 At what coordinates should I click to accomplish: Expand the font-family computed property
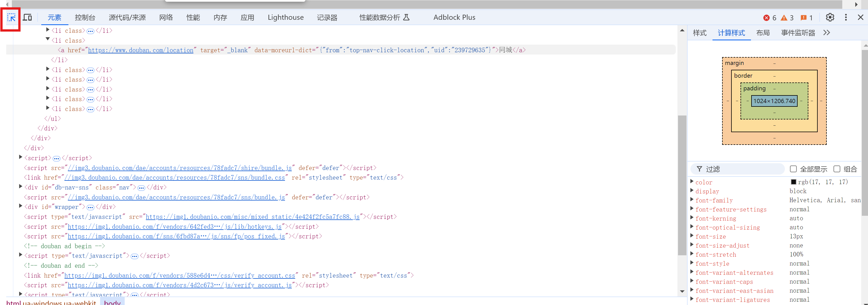(x=692, y=200)
